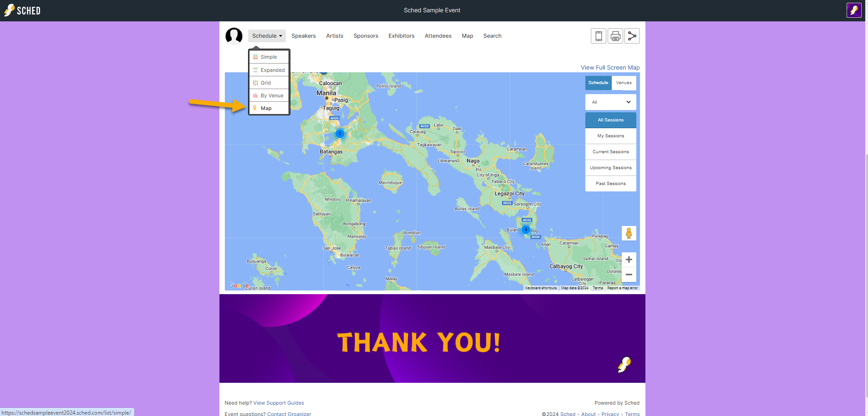The width and height of the screenshot is (868, 416).
Task: Select Grid schedule view
Action: point(269,83)
